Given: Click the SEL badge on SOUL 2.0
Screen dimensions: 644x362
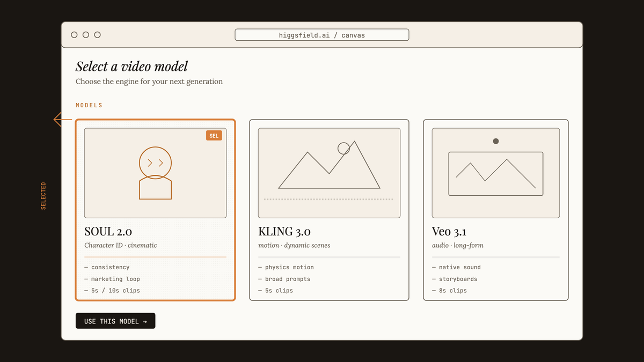Looking at the screenshot, I should coord(214,136).
